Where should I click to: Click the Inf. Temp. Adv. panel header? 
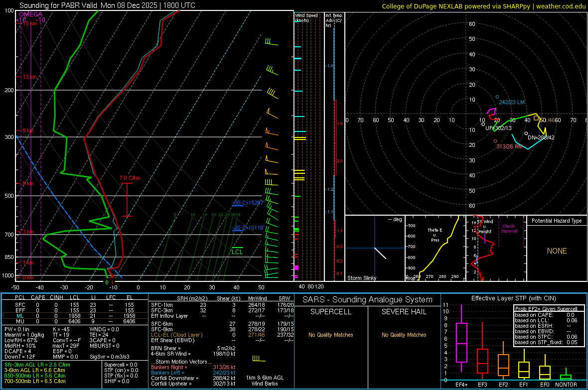[x=334, y=20]
